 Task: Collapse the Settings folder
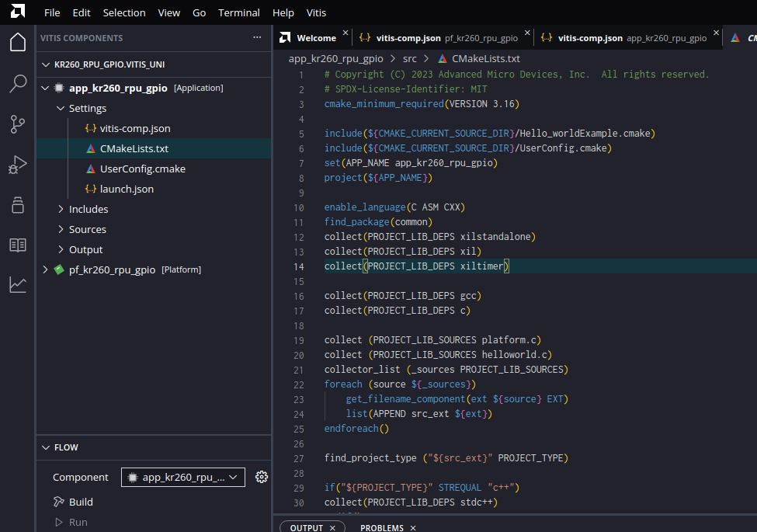[x=61, y=108]
